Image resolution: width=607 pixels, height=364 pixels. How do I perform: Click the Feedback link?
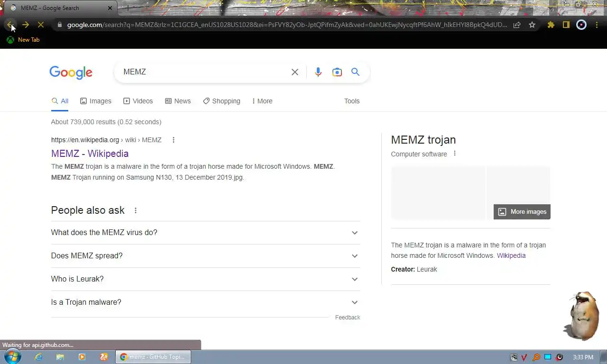(x=348, y=318)
